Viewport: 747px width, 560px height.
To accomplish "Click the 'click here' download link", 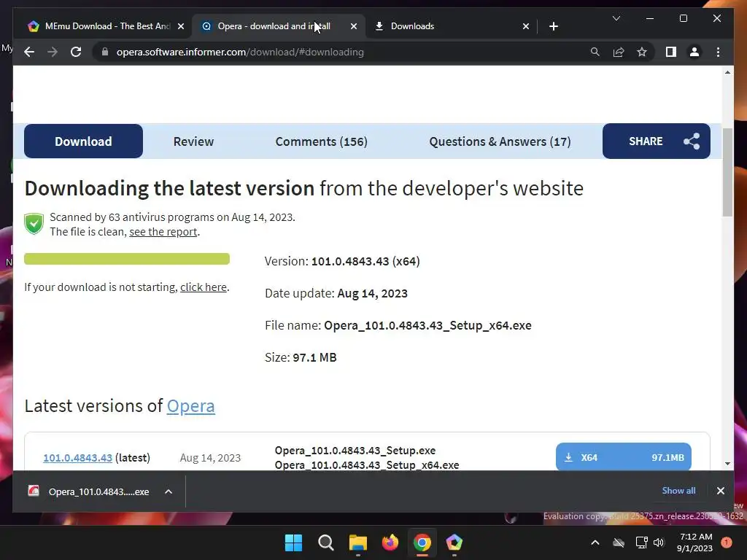I will [x=204, y=287].
